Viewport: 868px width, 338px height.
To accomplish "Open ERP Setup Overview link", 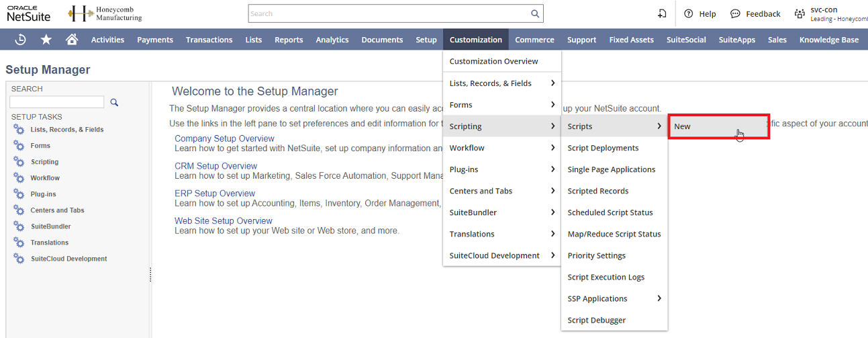I will click(215, 194).
